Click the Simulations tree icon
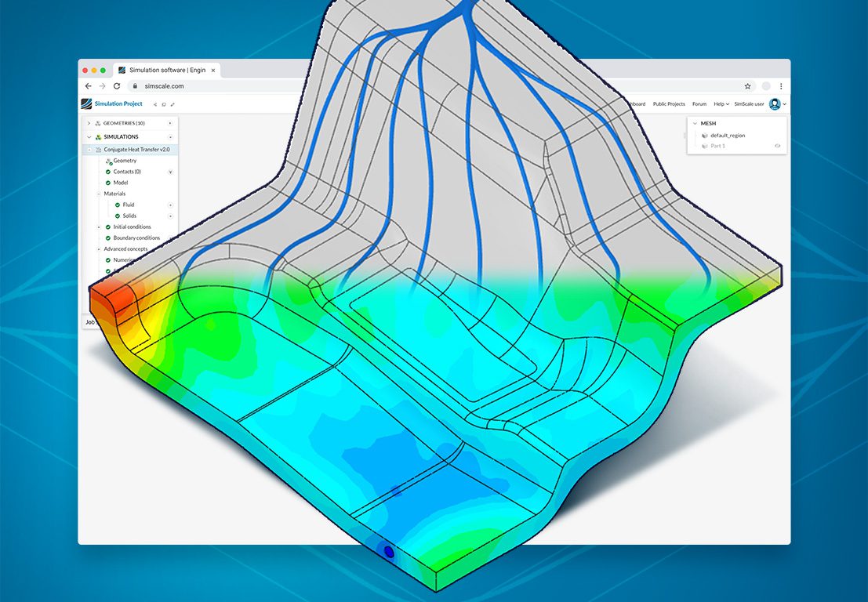Viewport: 868px width, 602px height. click(98, 136)
